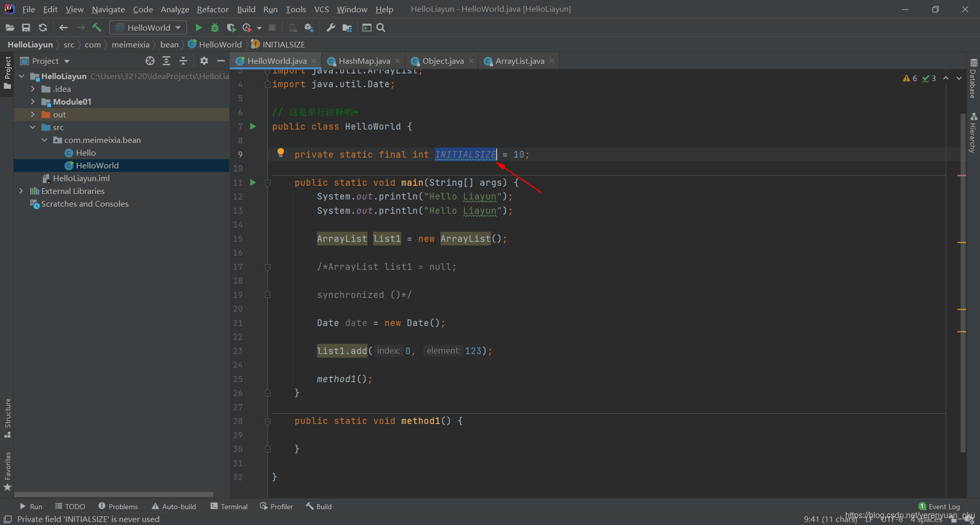Fold the main method at line 11
This screenshot has width=980, height=525.
point(267,183)
